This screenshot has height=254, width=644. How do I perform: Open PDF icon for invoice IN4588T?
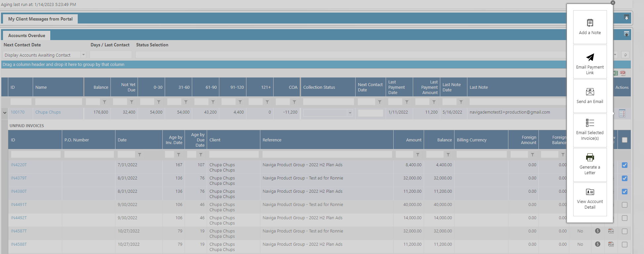[x=611, y=244]
